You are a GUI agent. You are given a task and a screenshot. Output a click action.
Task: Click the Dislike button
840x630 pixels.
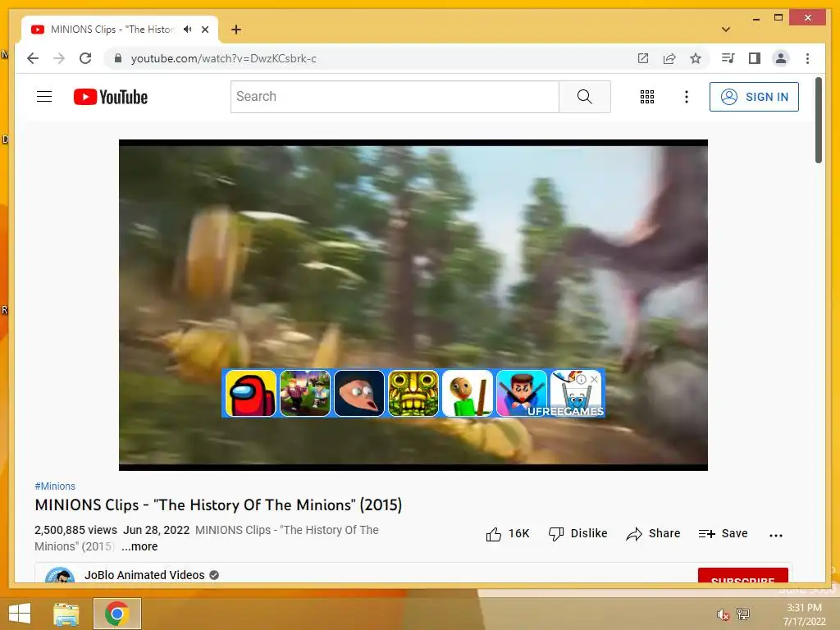tap(578, 533)
